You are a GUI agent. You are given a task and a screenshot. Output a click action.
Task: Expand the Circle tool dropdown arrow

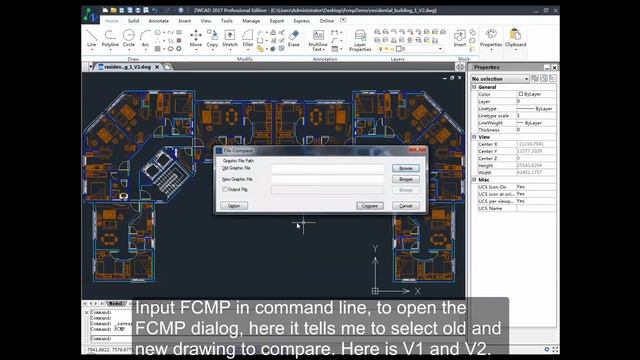(129, 50)
